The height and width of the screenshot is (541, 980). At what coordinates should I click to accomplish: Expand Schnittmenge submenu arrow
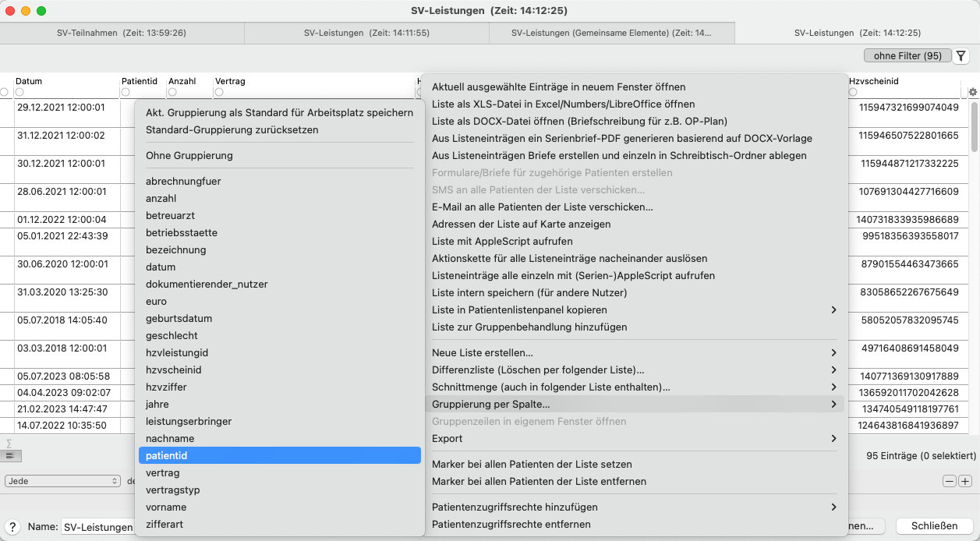click(x=833, y=387)
